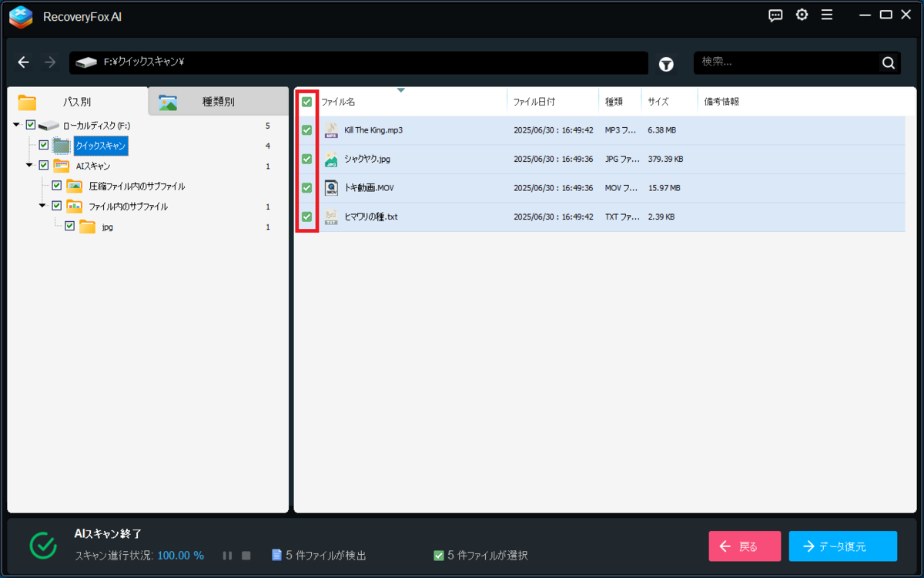Switch to パス別 tab
924x578 pixels.
pos(77,102)
